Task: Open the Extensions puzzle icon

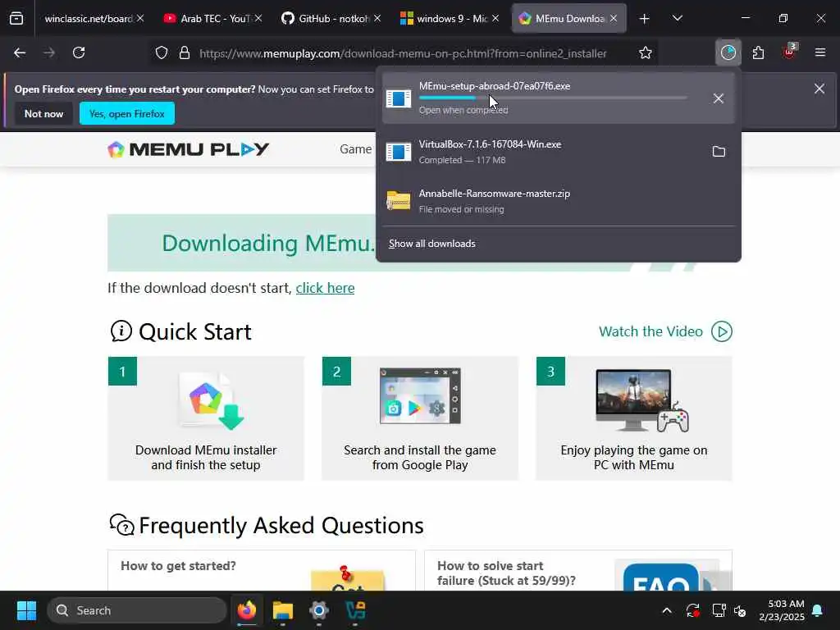Action: (x=758, y=52)
